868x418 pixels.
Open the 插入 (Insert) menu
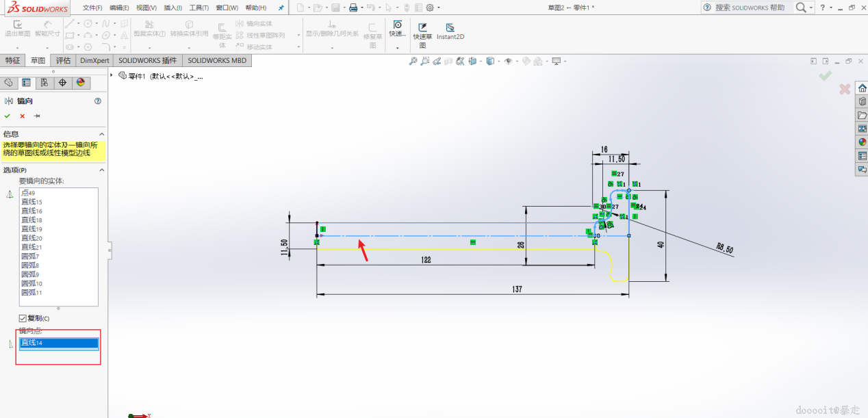(x=173, y=8)
